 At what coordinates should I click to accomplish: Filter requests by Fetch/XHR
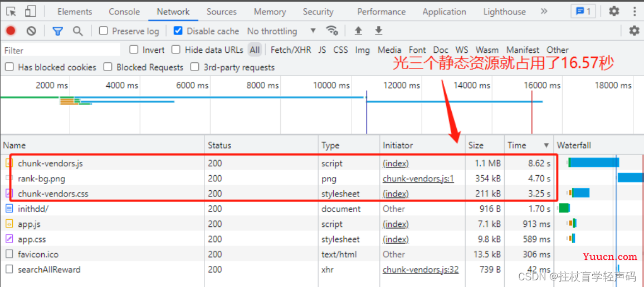(291, 50)
